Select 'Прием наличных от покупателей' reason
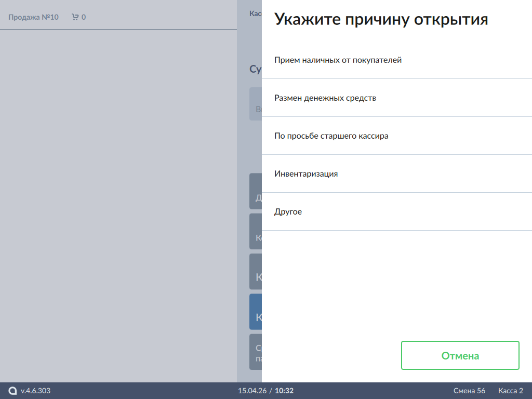 [x=338, y=60]
